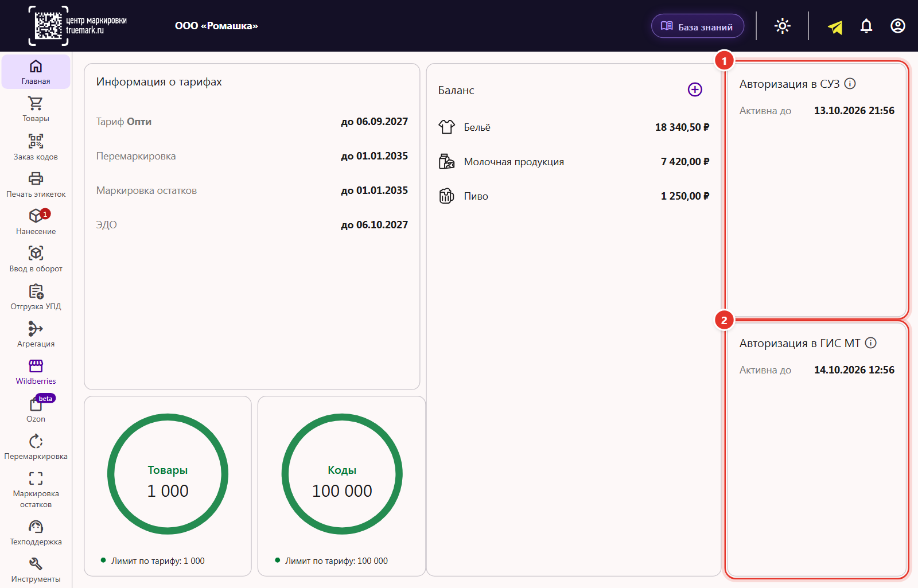This screenshot has height=588, width=918.
Task: Open the Ozon beta section
Action: click(x=36, y=410)
